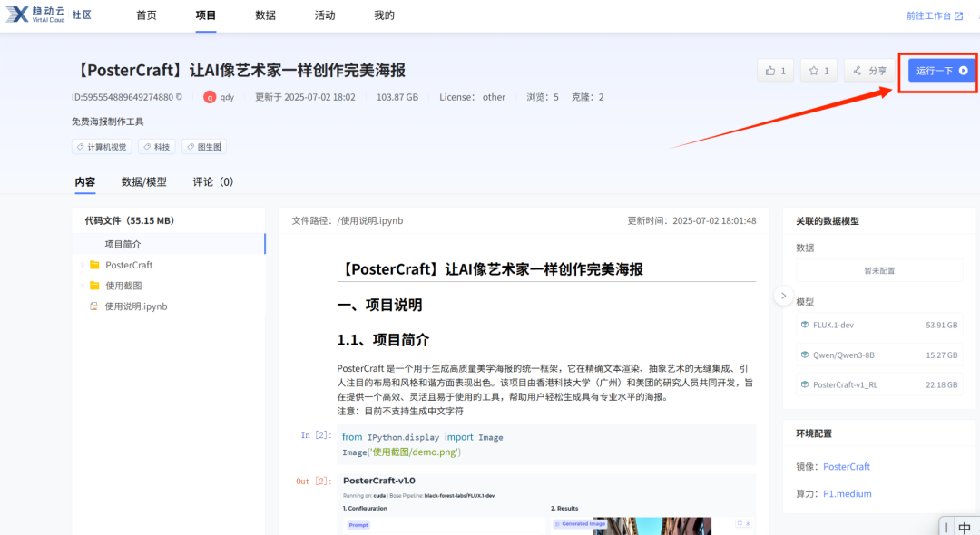
Task: Click the Qwen3-8B model cube icon
Action: (804, 355)
